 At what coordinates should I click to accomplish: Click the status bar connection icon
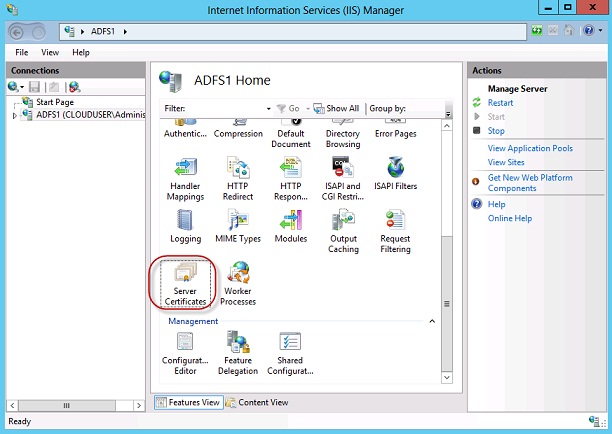pyautogui.click(x=594, y=421)
